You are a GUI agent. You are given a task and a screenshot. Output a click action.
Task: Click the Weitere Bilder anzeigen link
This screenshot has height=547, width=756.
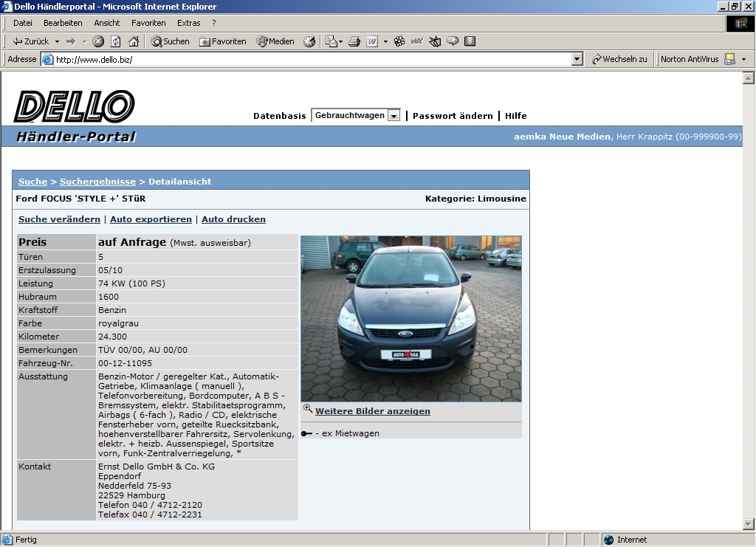(x=372, y=411)
